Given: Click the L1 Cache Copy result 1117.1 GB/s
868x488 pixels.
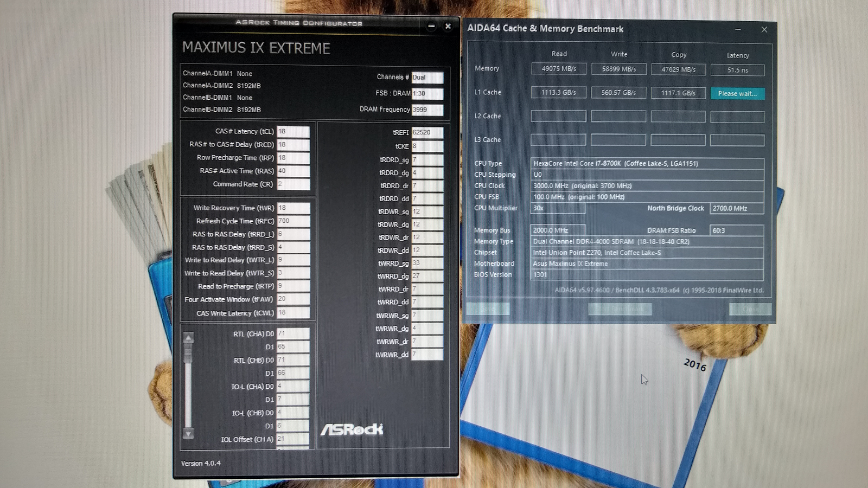Looking at the screenshot, I should tap(678, 93).
